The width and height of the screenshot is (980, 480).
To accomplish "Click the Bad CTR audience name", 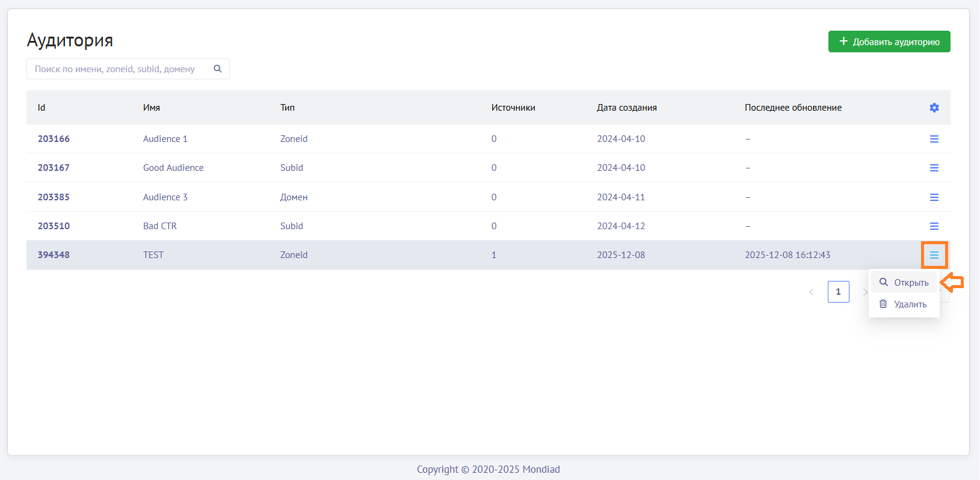I will pos(160,226).
